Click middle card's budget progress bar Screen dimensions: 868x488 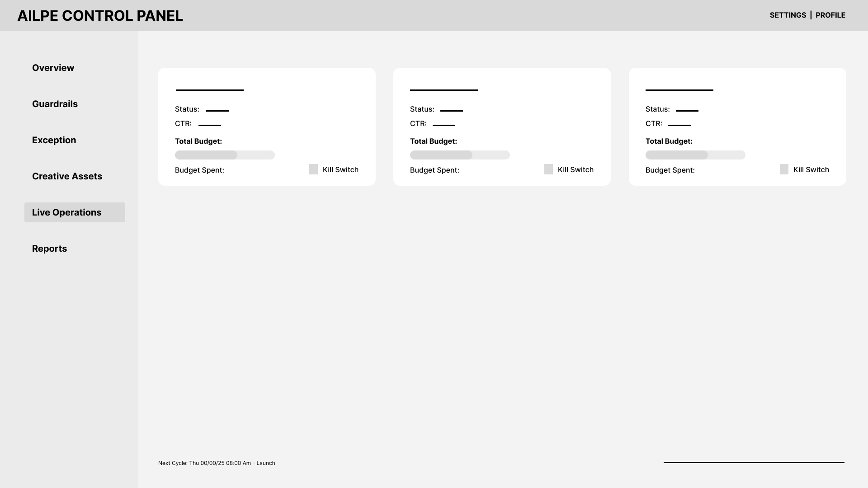pyautogui.click(x=460, y=155)
